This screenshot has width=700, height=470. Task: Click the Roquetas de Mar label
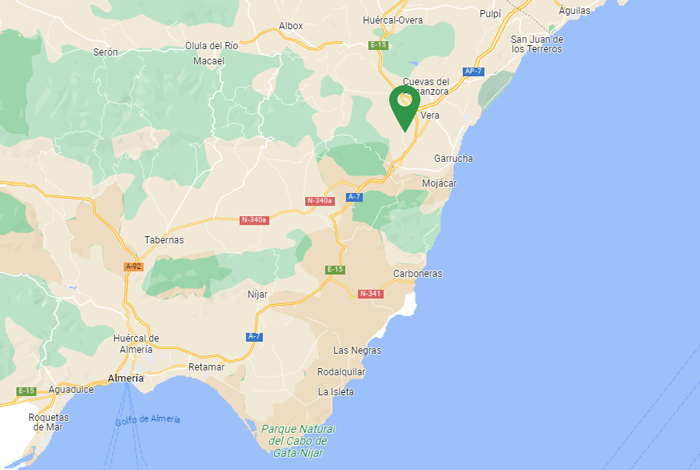(48, 422)
